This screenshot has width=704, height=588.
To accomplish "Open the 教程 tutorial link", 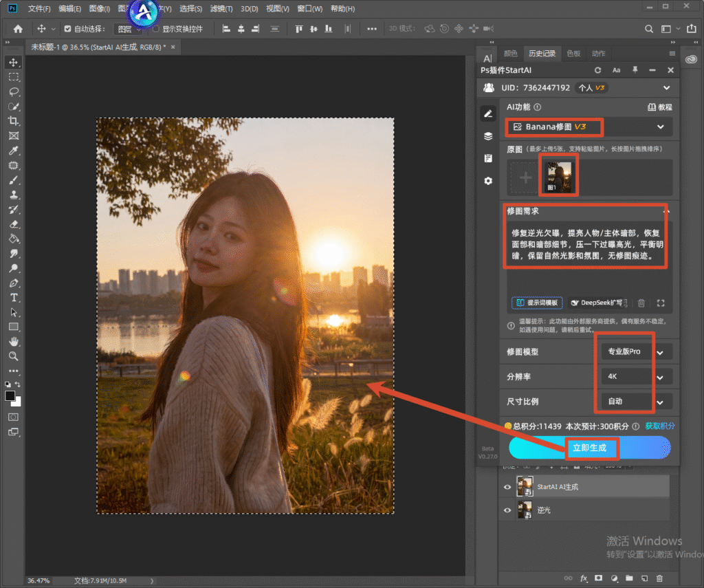I will pyautogui.click(x=660, y=107).
